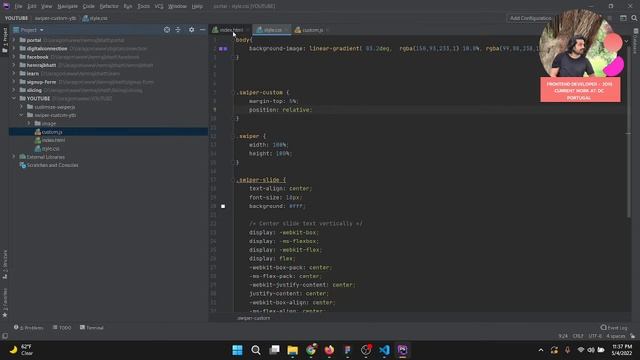Open the Favorites tool window side tab

(x=4, y=303)
